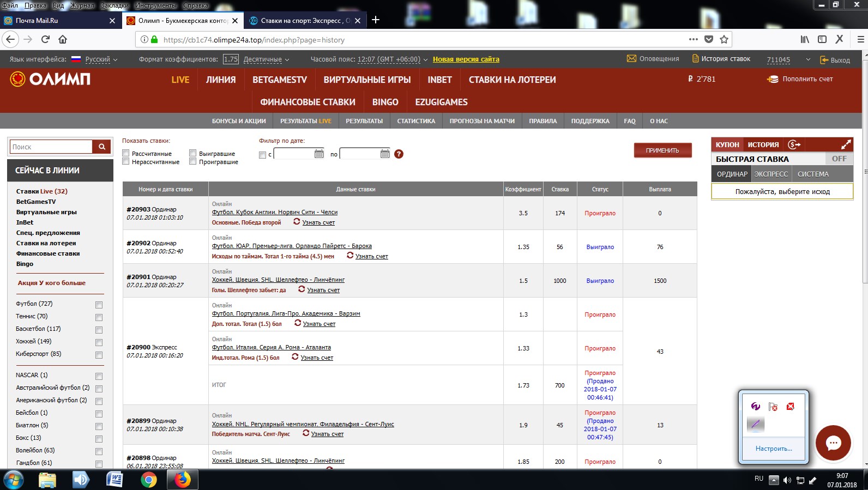Open the Журнал menu in Firefox
The image size is (868, 490).
(x=82, y=5)
